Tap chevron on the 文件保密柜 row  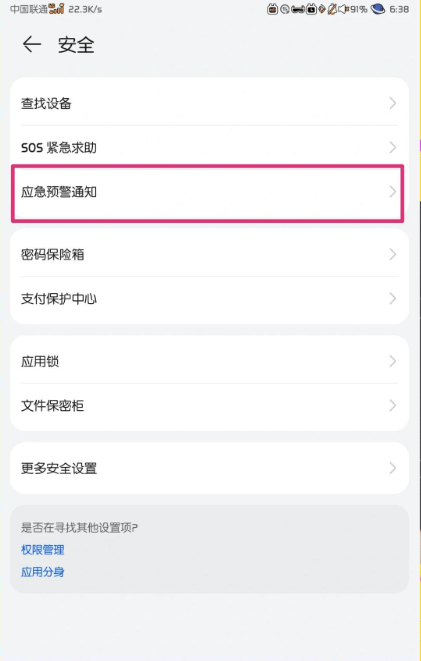(x=393, y=406)
